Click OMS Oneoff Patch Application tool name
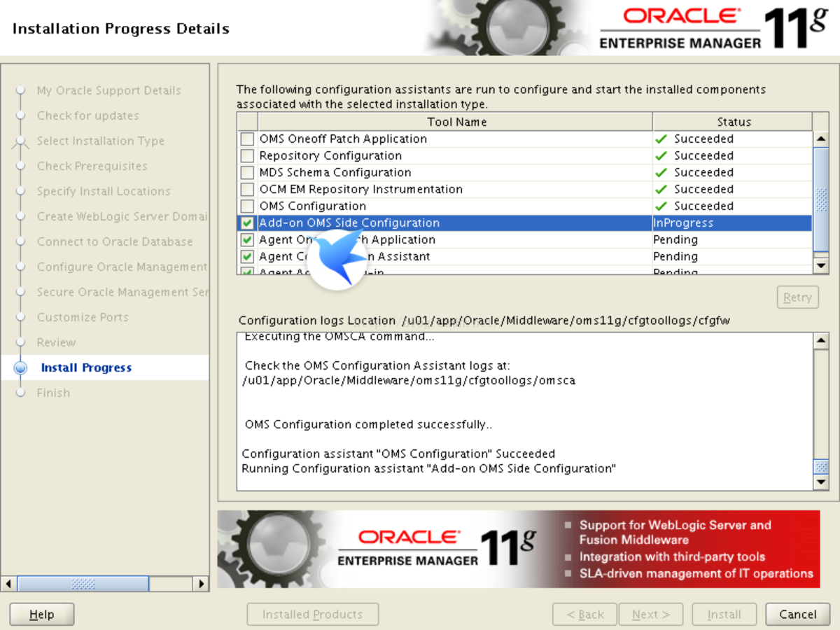This screenshot has height=630, width=840. (x=343, y=139)
